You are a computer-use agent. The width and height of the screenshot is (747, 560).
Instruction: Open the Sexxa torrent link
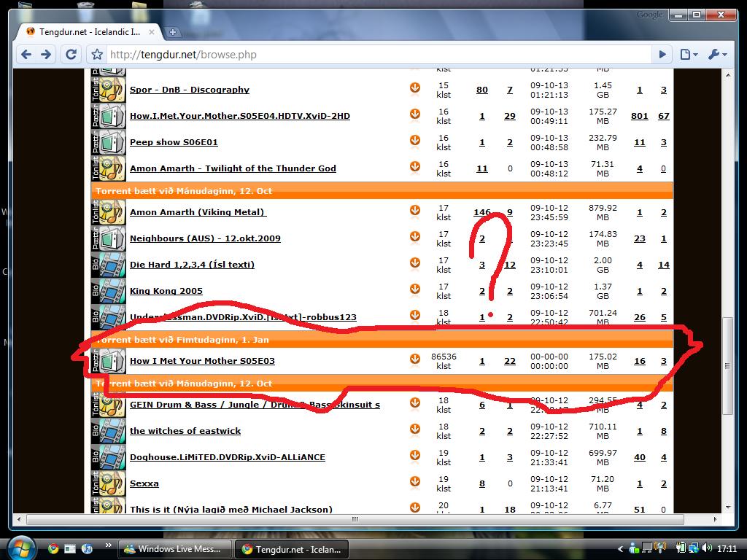(144, 483)
